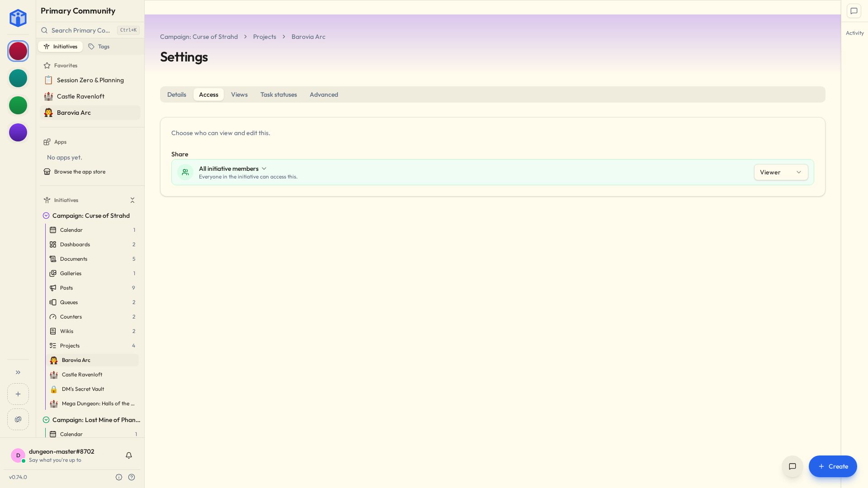This screenshot has width=868, height=488.
Task: Switch to the Tags sidebar tab
Action: (x=99, y=47)
